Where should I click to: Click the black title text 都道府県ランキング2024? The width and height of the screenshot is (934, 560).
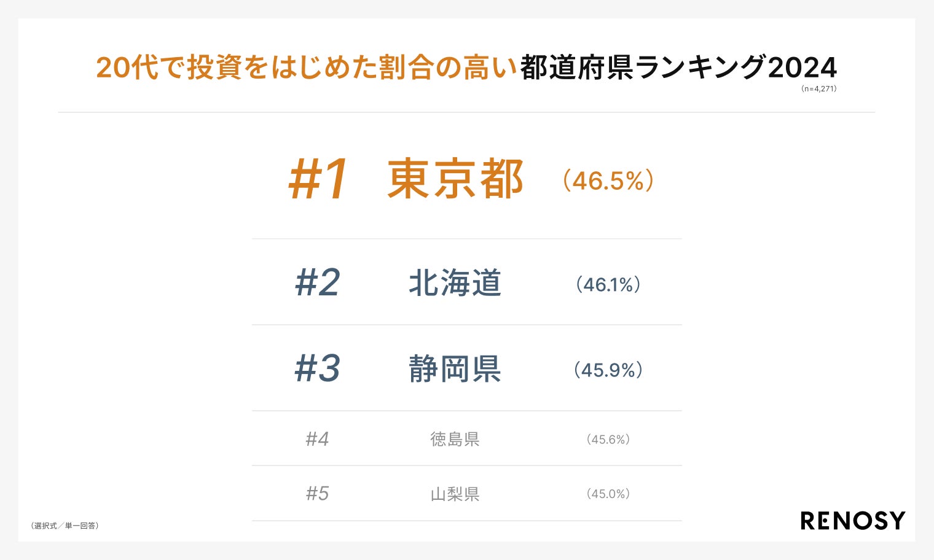pyautogui.click(x=678, y=68)
